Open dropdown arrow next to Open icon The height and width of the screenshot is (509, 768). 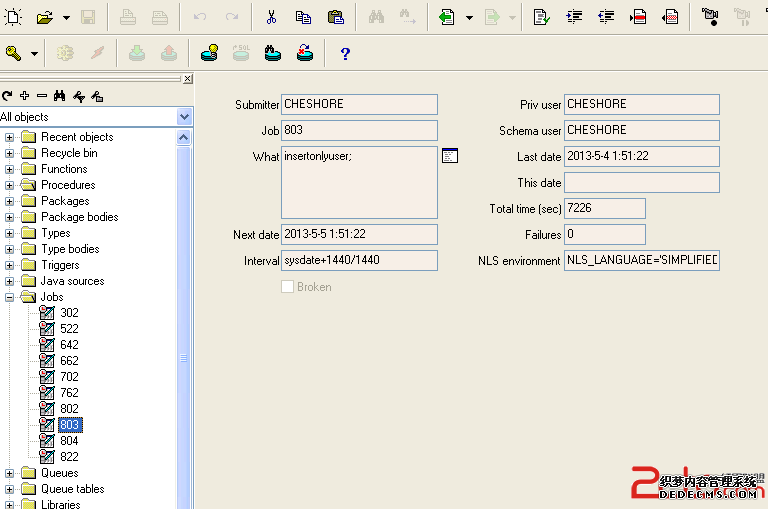click(x=66, y=17)
